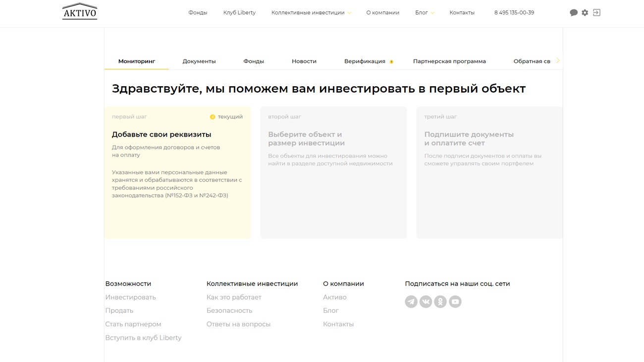The width and height of the screenshot is (644, 362).
Task: Expand the Блог dropdown menu
Action: click(x=425, y=13)
